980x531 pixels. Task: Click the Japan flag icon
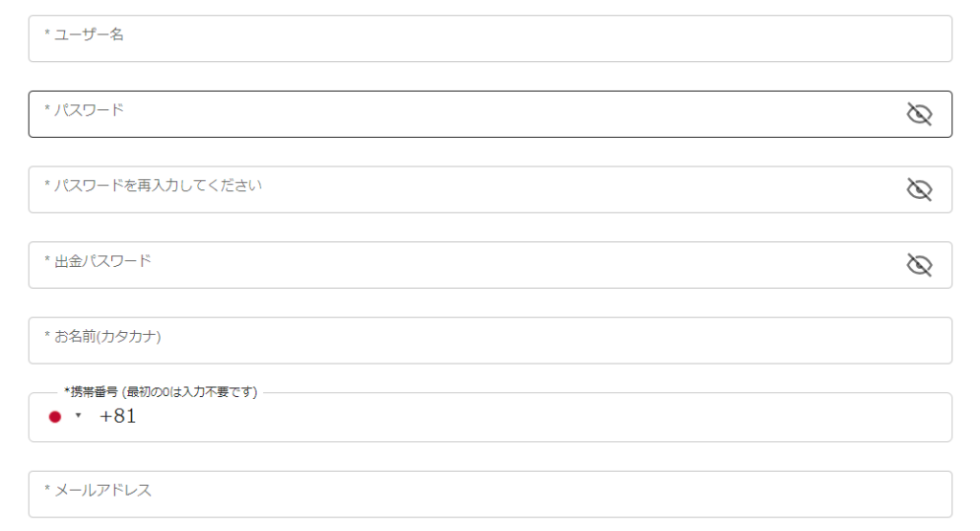click(x=55, y=417)
